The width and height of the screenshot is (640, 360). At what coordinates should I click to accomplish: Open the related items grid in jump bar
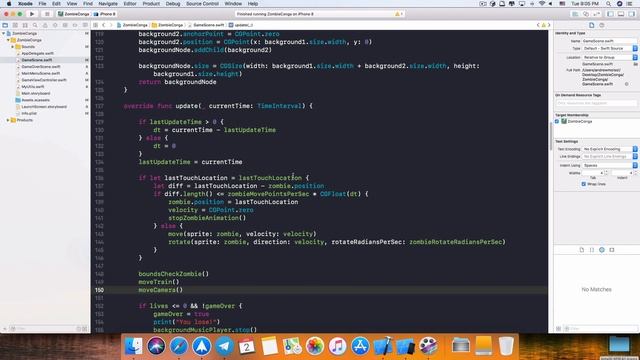tap(96, 25)
